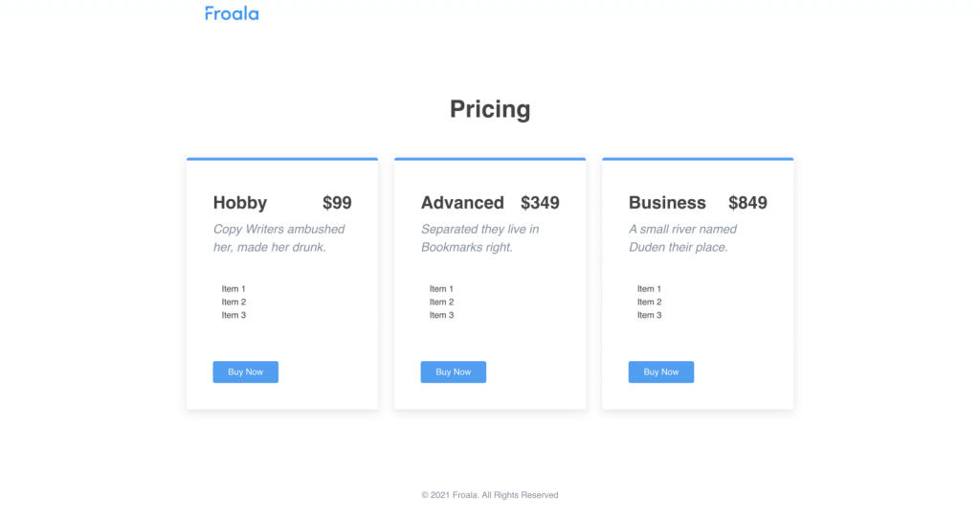Click the $99 price
Image resolution: width=980 pixels, height=518 pixels.
[x=337, y=203]
